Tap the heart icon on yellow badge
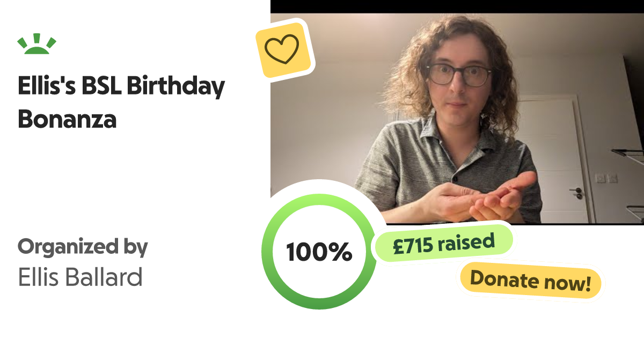Screen dimensions: 644x338 coord(282,49)
